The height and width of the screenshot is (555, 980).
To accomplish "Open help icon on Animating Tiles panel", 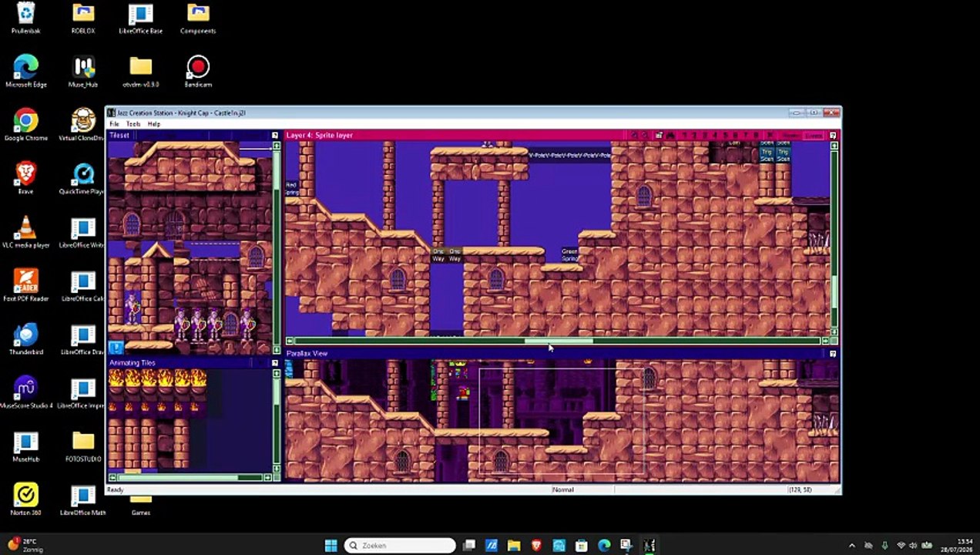I will tap(275, 362).
